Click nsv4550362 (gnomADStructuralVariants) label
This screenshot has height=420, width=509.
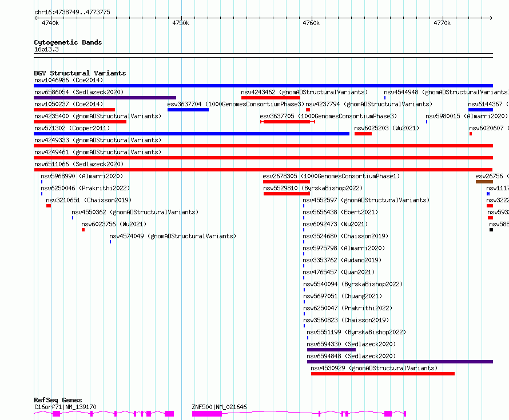pyautogui.click(x=135, y=212)
